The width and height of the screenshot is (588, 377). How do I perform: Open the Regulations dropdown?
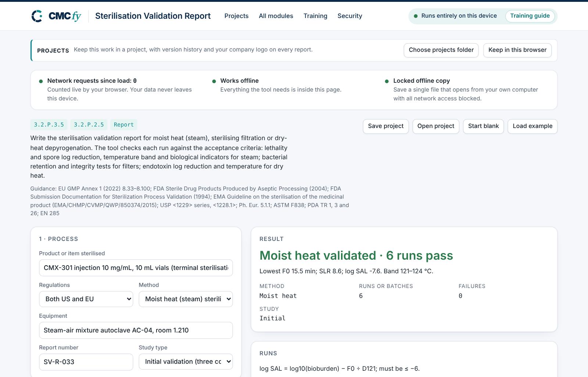point(86,299)
